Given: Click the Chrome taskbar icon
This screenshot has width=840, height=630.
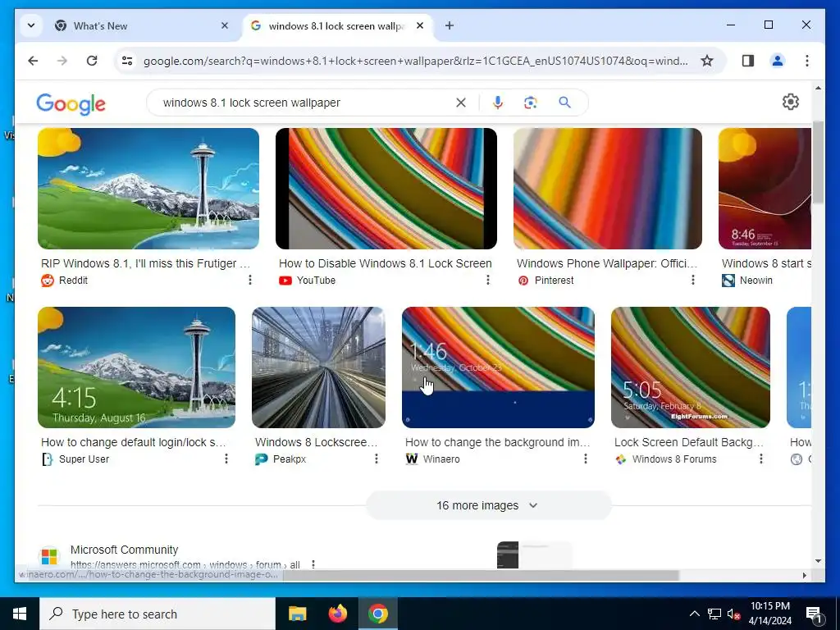Looking at the screenshot, I should 377,614.
